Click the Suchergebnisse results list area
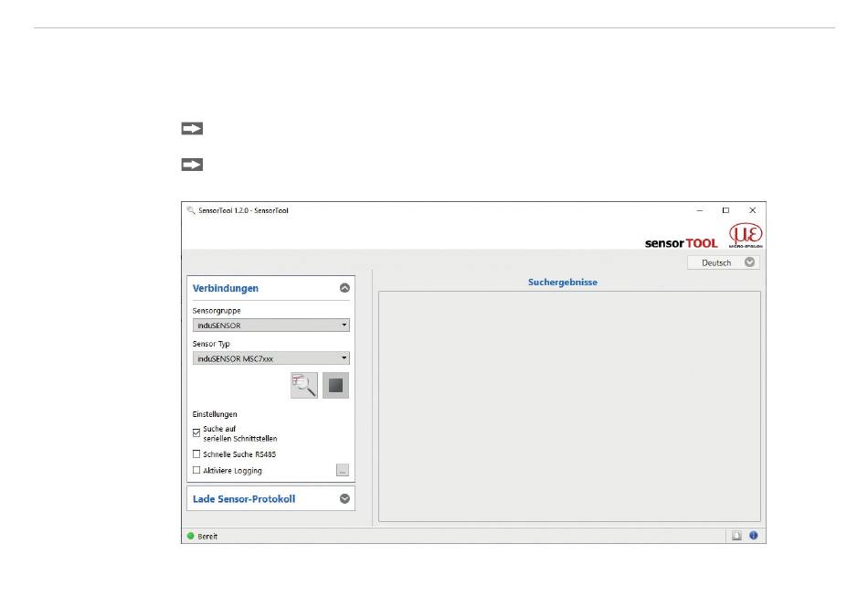The height and width of the screenshot is (608, 868). click(x=569, y=407)
